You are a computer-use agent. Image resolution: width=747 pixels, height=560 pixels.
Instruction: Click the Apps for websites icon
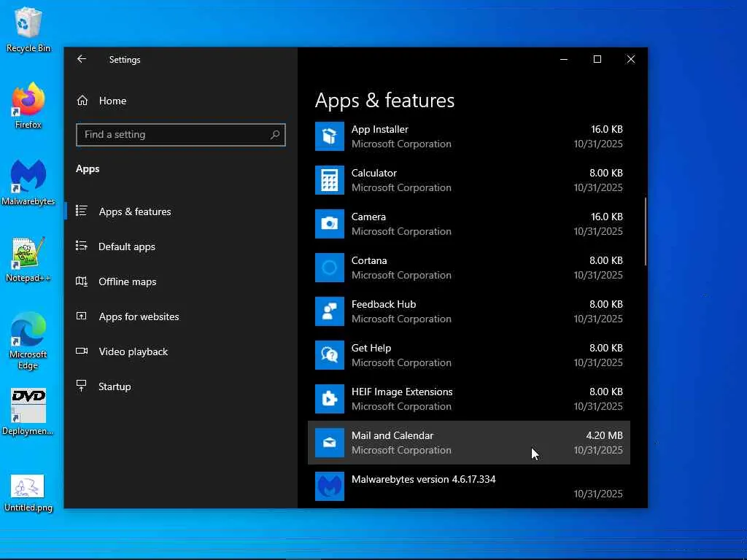tap(82, 316)
